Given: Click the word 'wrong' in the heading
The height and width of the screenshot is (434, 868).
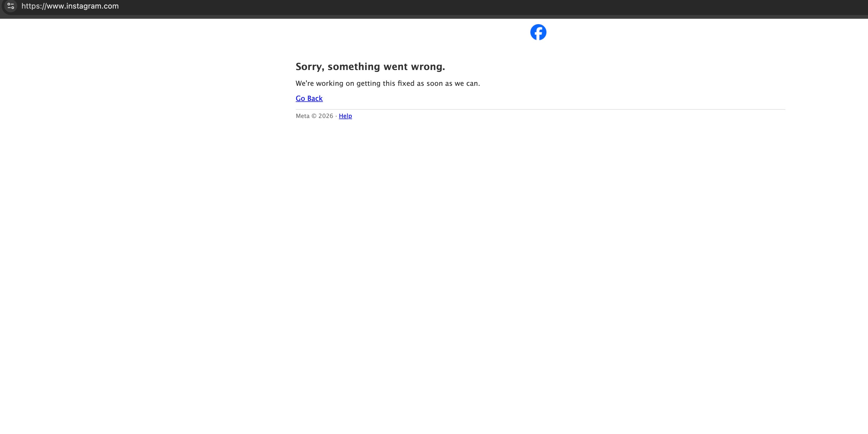Looking at the screenshot, I should tap(427, 67).
